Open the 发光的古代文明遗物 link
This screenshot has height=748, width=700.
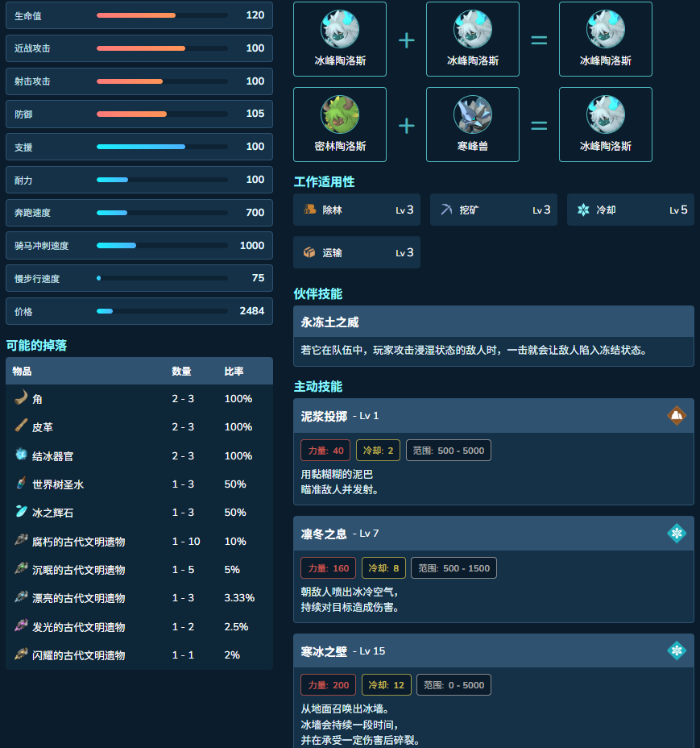tap(79, 627)
